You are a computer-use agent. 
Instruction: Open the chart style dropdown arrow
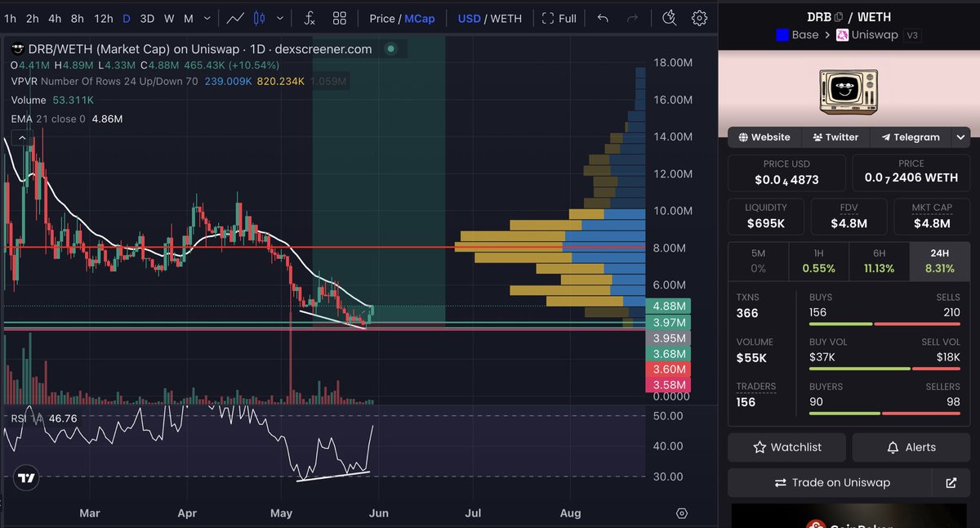(x=278, y=18)
